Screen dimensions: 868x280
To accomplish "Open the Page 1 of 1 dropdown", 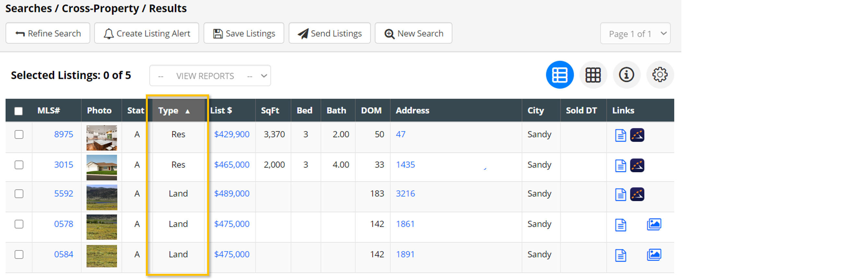I will [635, 34].
